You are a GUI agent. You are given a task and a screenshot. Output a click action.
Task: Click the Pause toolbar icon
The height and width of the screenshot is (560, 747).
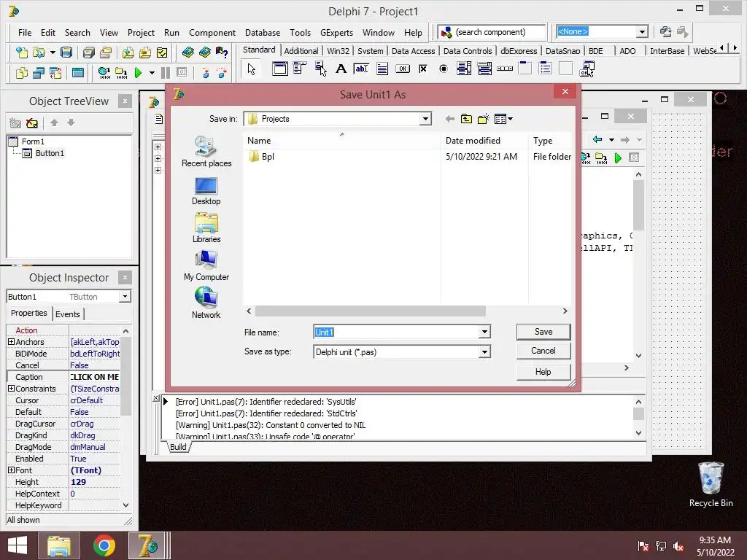(166, 73)
